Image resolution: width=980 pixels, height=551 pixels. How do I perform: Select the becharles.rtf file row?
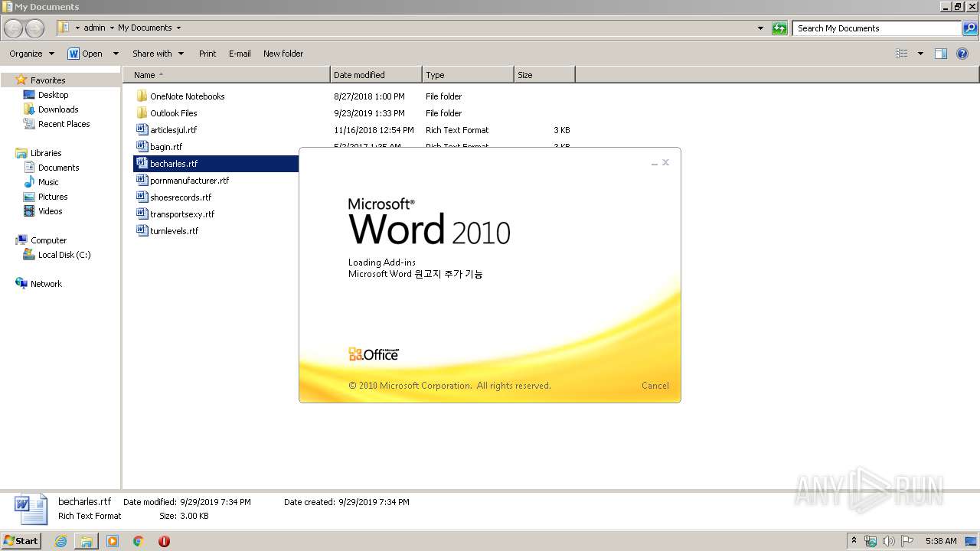[216, 164]
